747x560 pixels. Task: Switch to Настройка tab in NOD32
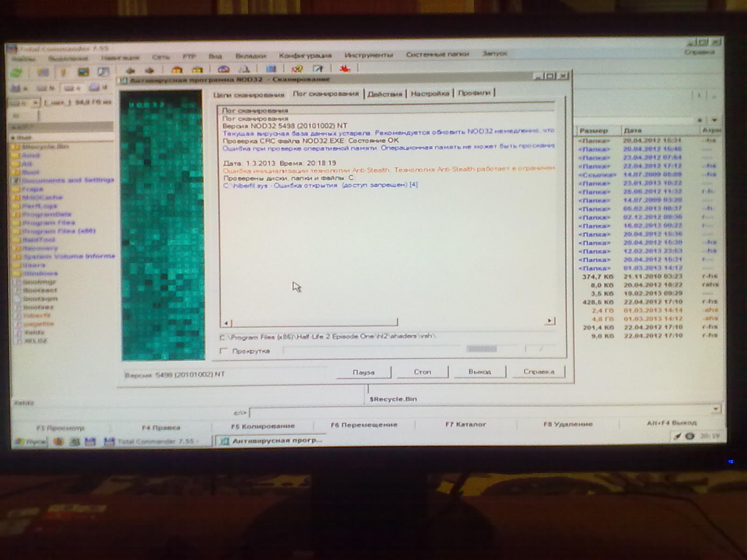pos(430,93)
